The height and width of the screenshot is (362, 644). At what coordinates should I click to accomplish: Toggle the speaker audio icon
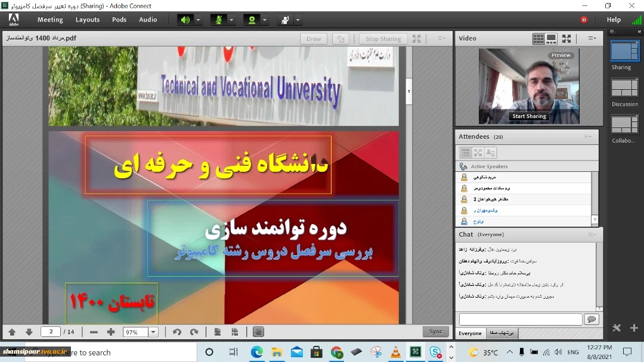[x=185, y=20]
